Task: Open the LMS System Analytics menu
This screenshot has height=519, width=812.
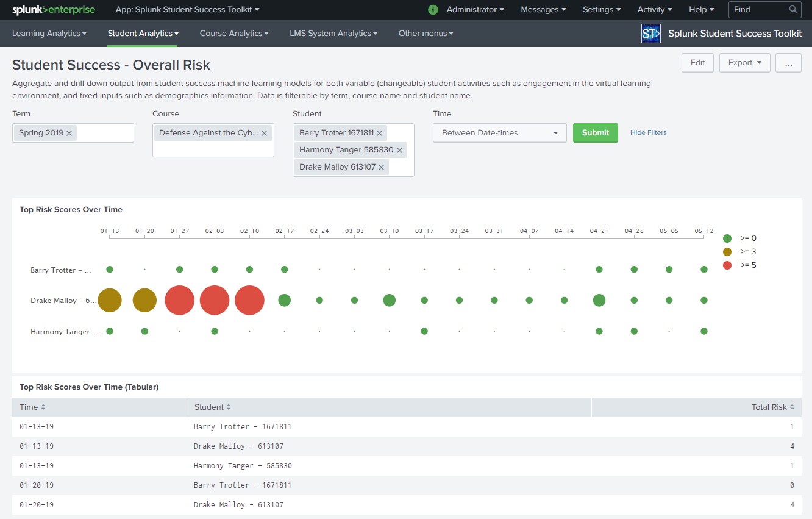Action: pos(333,34)
